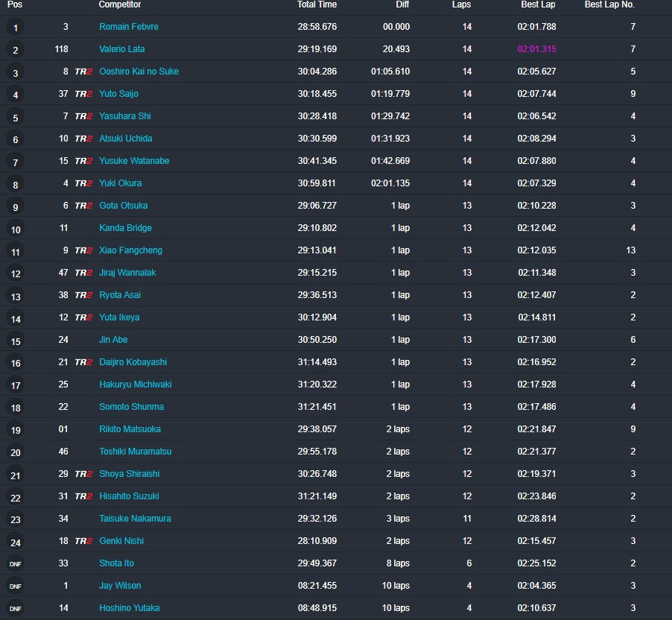The image size is (672, 620).
Task: Click the DNF badge for Shota Ito
Action: (15, 564)
